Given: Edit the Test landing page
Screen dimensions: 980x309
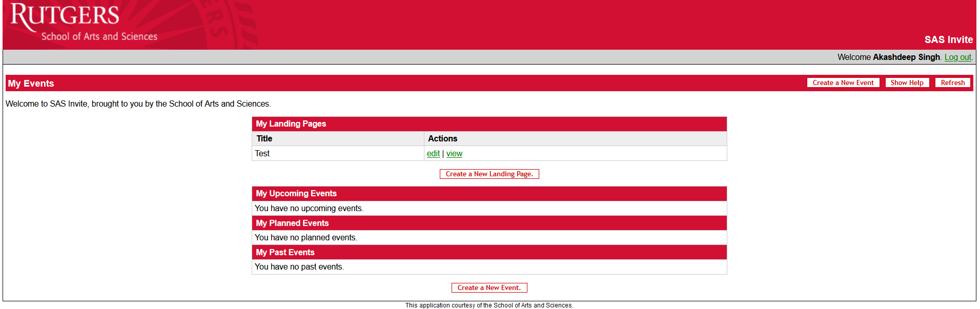Looking at the screenshot, I should point(433,153).
